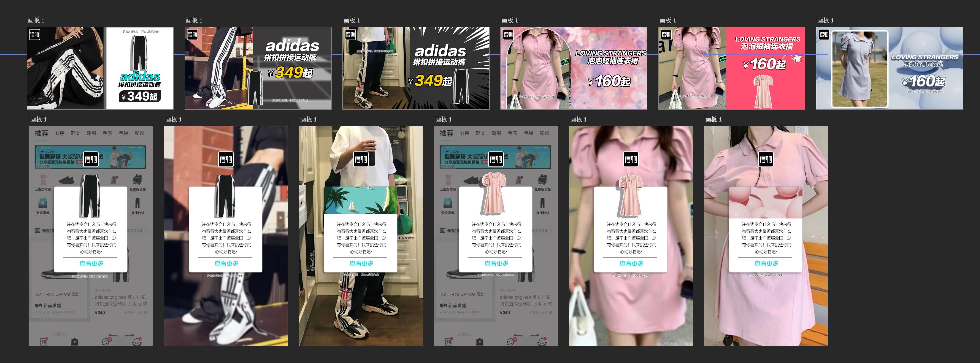The height and width of the screenshot is (363, 980).
Task: Click 得物 logo on blue balloon dress banner
Action: [824, 35]
